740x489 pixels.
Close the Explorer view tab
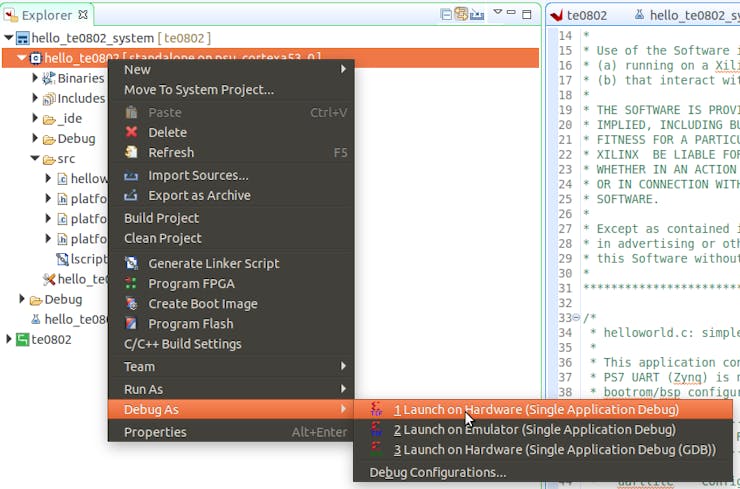tap(83, 15)
